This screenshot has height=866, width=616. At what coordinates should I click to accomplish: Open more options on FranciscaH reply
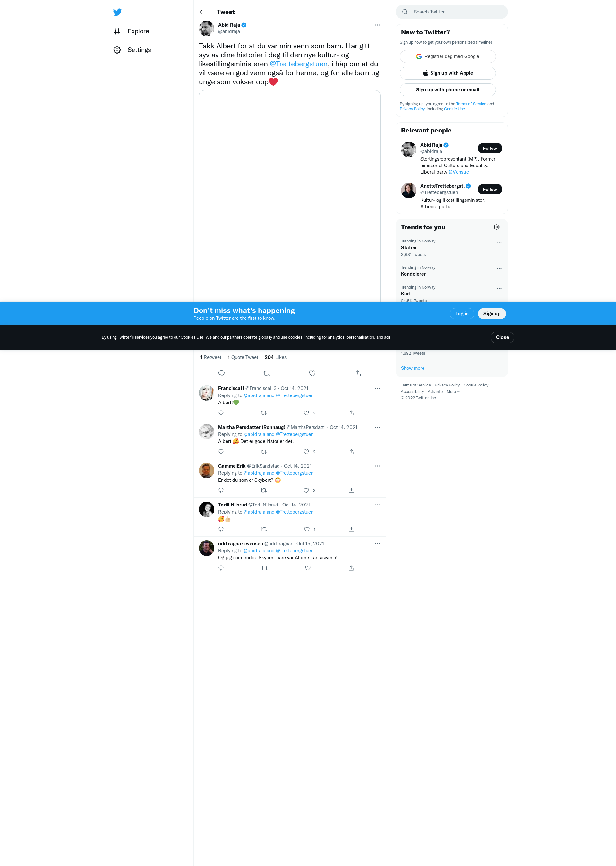pos(377,389)
